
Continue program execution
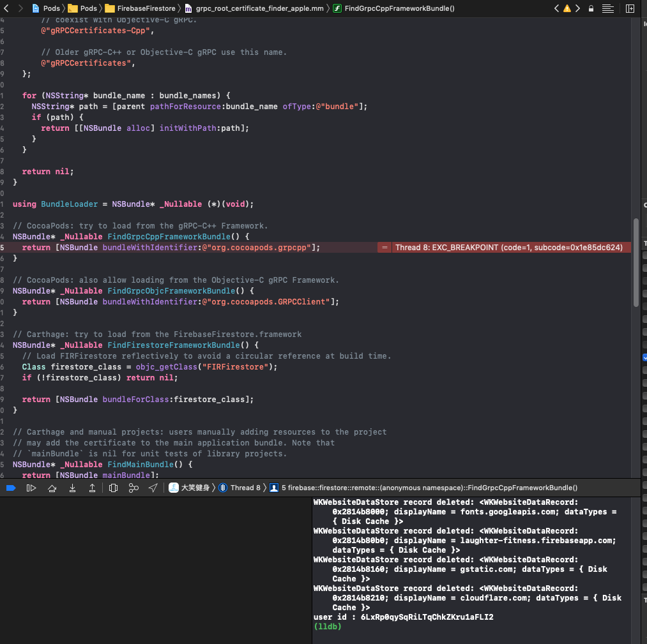pyautogui.click(x=31, y=488)
